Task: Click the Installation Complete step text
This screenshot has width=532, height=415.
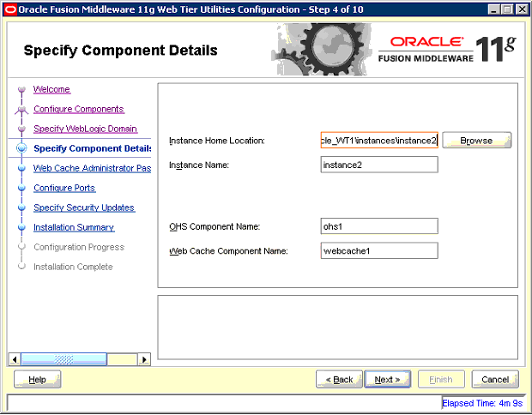Action: (73, 267)
